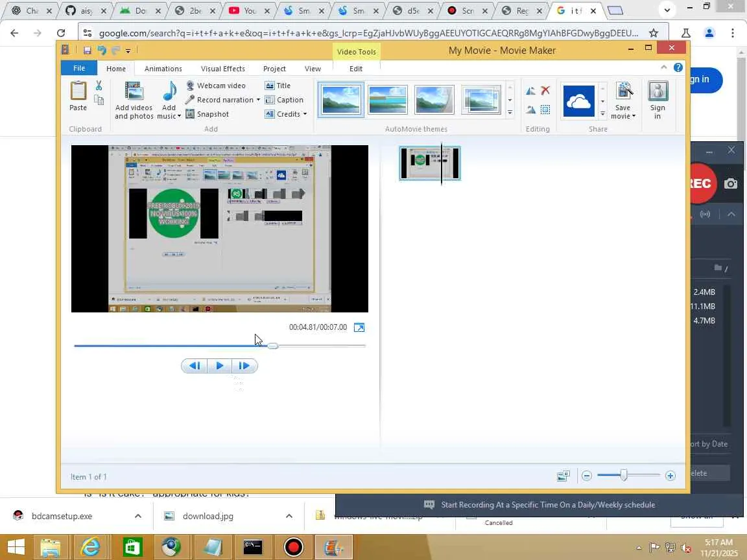
Task: Click the Redo arrow in title bar
Action: tap(115, 50)
